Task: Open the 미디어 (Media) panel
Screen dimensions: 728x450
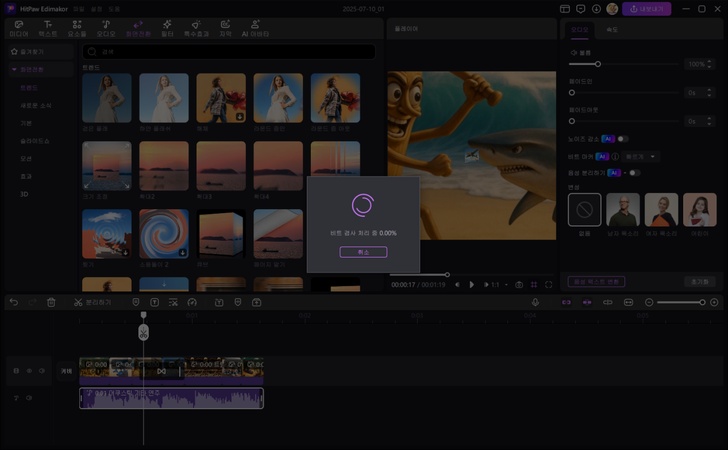Action: [x=19, y=29]
